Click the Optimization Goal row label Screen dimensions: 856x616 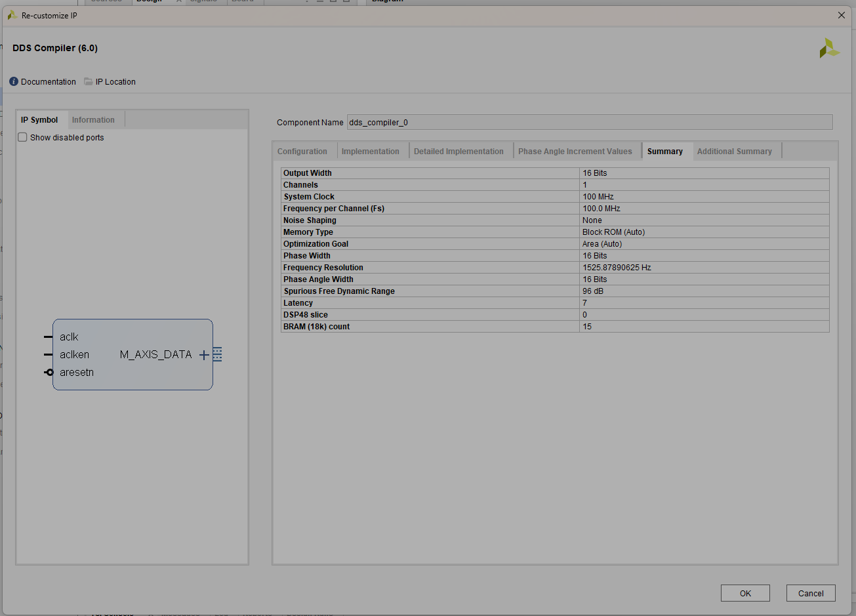click(x=316, y=244)
